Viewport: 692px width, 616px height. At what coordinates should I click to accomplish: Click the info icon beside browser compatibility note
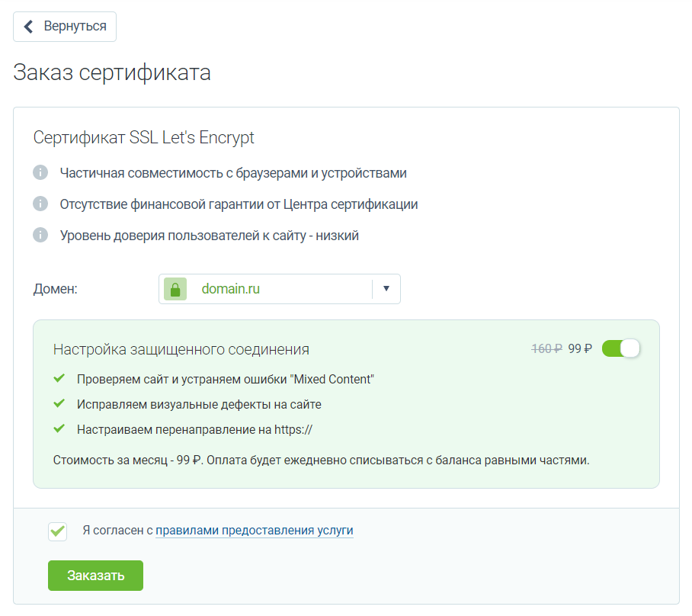(x=40, y=173)
